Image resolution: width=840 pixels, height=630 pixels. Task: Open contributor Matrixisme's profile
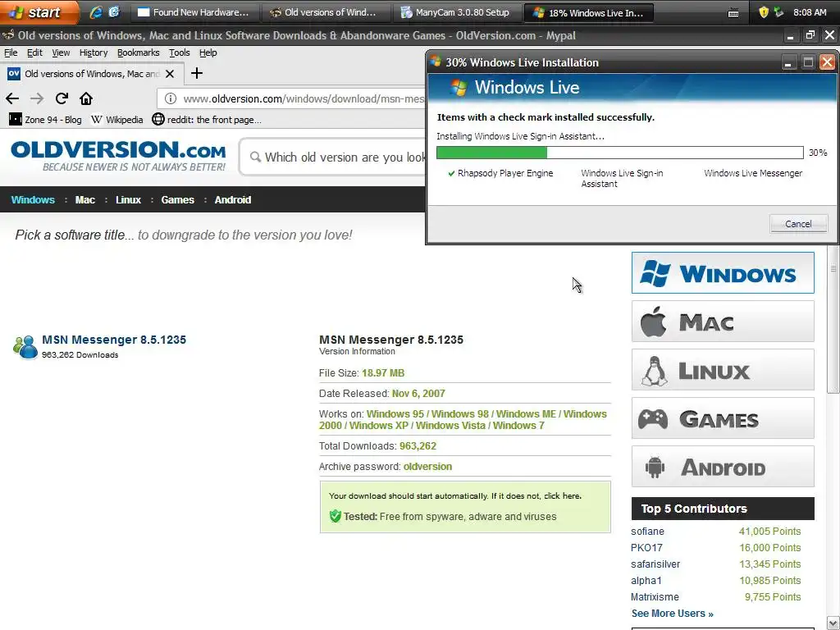tap(655, 597)
